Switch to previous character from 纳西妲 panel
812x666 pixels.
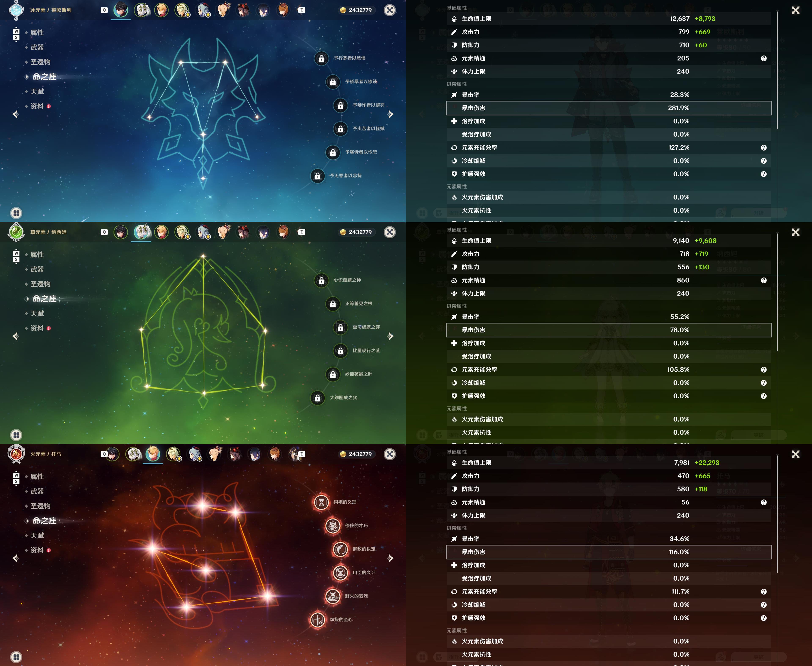pyautogui.click(x=16, y=336)
